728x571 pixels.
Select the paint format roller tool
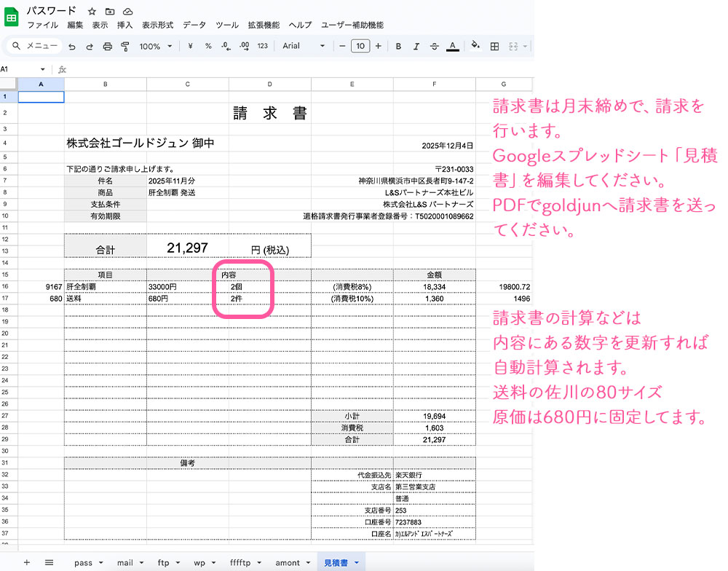[x=124, y=46]
